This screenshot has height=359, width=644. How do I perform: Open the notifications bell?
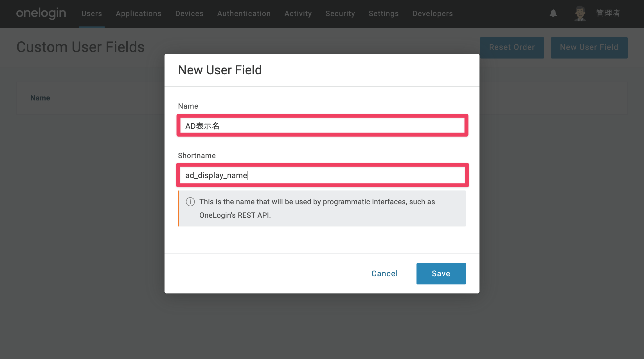coord(553,13)
